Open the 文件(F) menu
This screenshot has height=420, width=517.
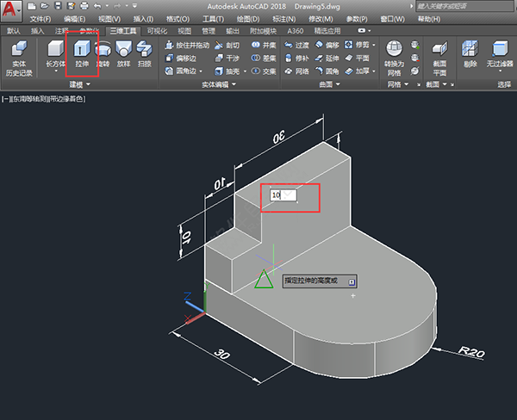40,18
